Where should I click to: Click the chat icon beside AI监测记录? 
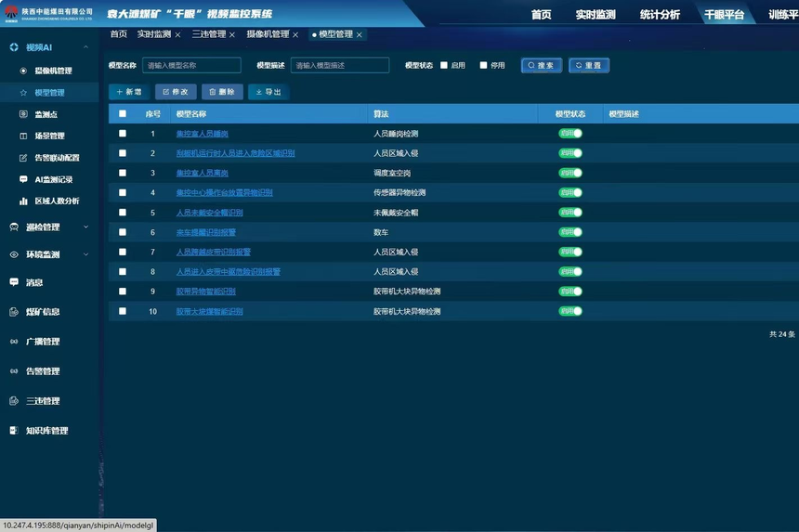tap(23, 179)
